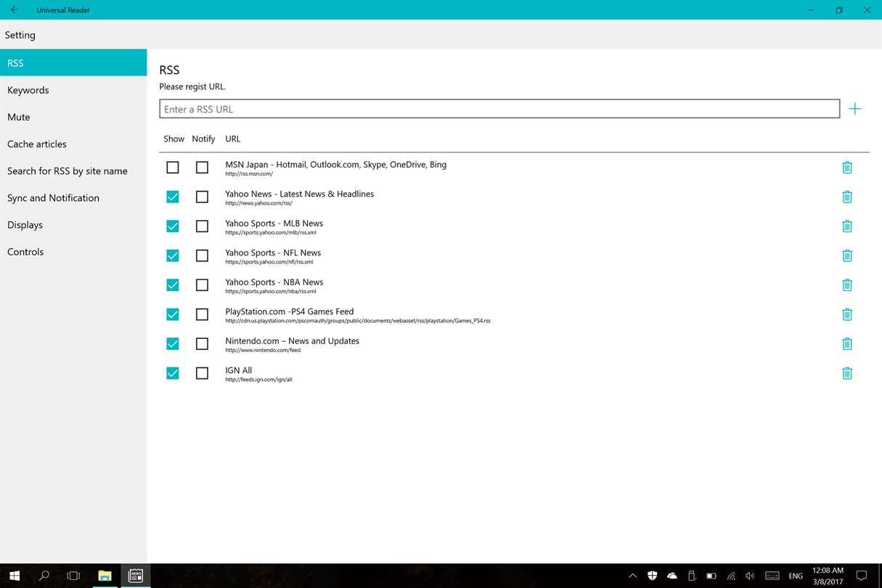Remove Yahoo Sports MLB News feed
882x588 pixels.
click(x=846, y=226)
